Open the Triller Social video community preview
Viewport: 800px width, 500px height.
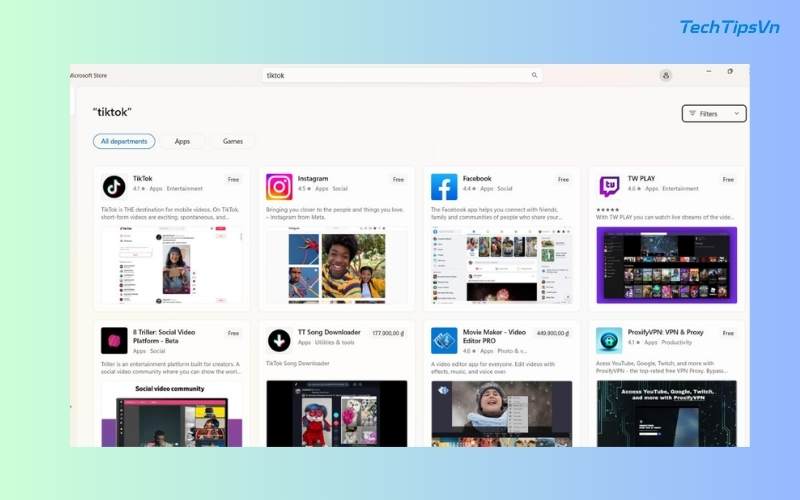click(172, 414)
